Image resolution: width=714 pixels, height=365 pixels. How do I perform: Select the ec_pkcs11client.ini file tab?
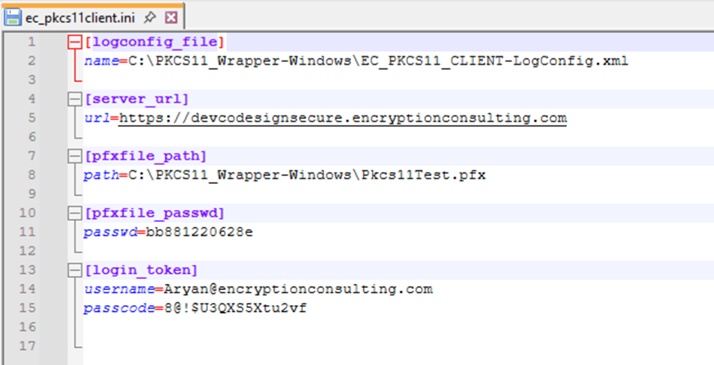pyautogui.click(x=92, y=17)
